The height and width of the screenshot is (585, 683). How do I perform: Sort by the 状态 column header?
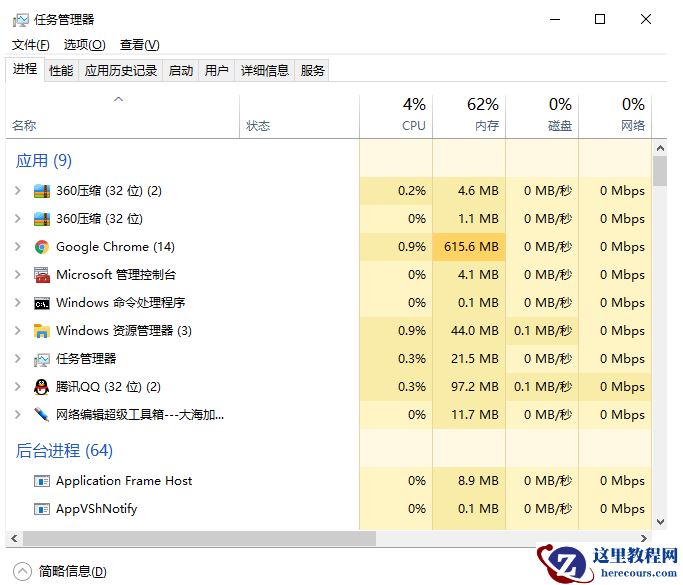click(299, 117)
